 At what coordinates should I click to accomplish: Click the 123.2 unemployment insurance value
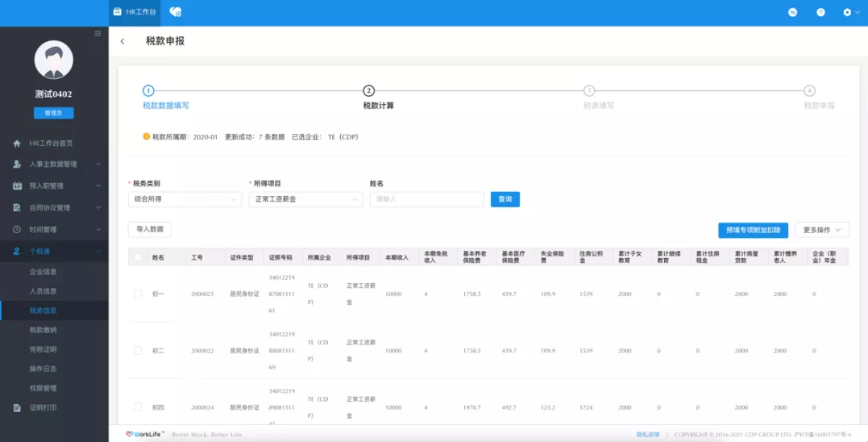(547, 407)
